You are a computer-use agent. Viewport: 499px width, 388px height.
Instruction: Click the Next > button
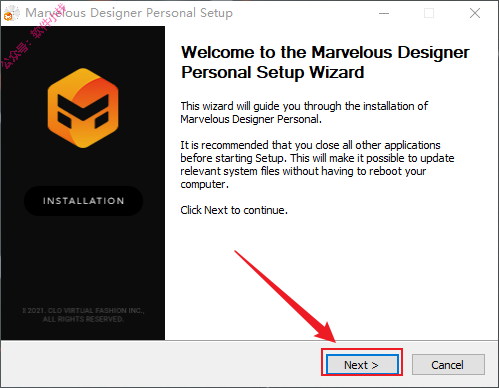pos(362,365)
